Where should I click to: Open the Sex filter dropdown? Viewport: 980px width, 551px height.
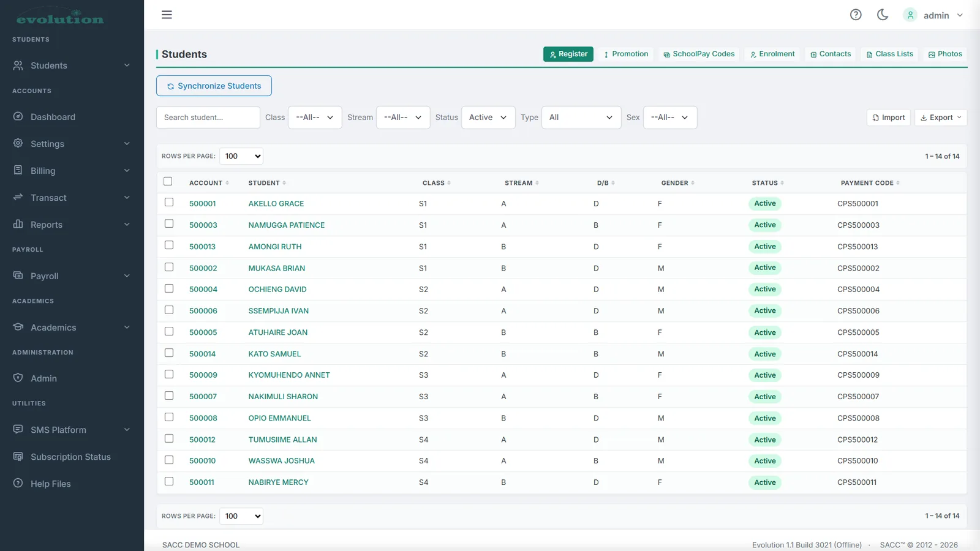(670, 118)
